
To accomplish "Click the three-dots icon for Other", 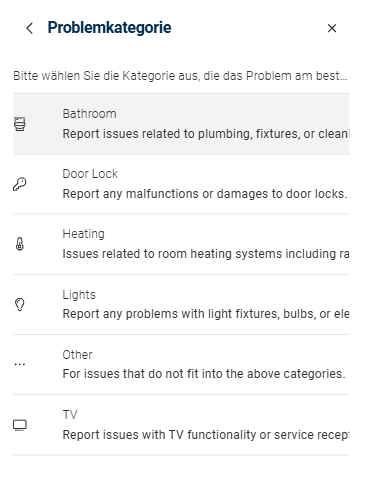I will click(x=20, y=364).
